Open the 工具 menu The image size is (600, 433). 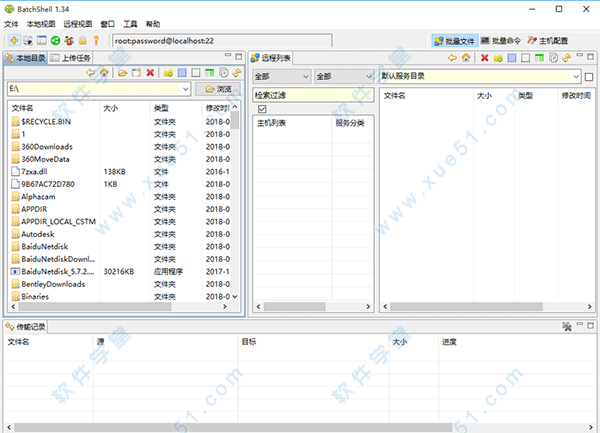click(130, 24)
